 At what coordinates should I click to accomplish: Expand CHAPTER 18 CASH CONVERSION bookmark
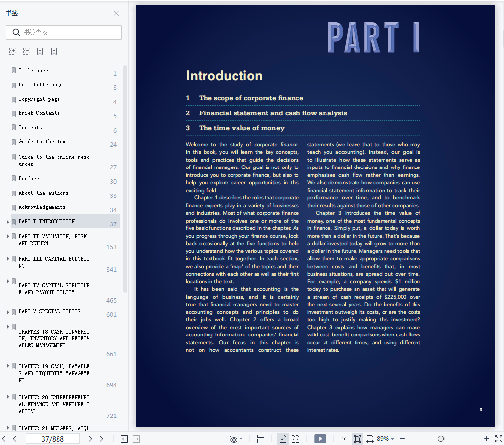[8, 327]
